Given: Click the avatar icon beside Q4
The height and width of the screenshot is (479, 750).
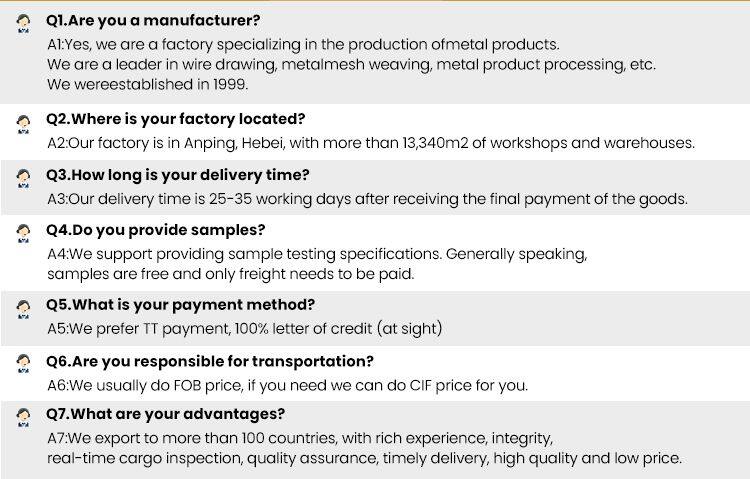Looking at the screenshot, I should (24, 234).
